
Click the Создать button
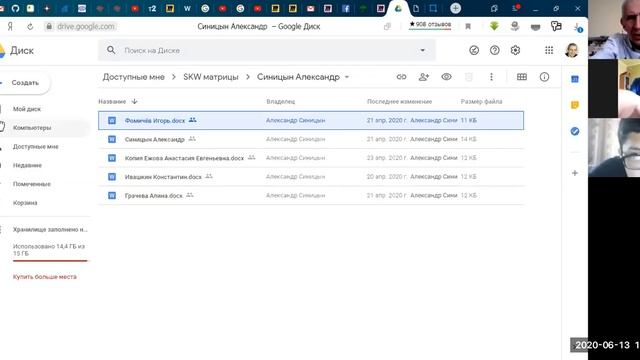click(x=24, y=83)
